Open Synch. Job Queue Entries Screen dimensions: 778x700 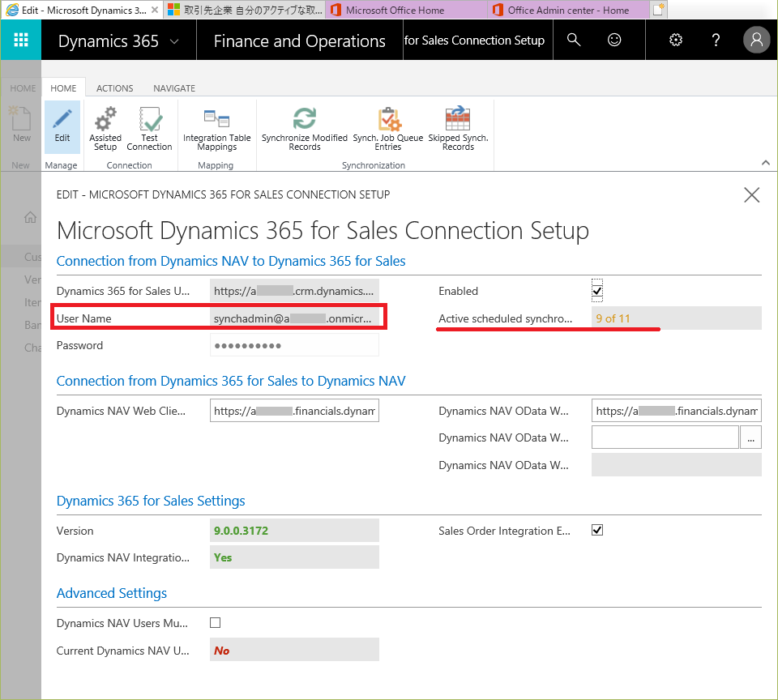tap(388, 129)
